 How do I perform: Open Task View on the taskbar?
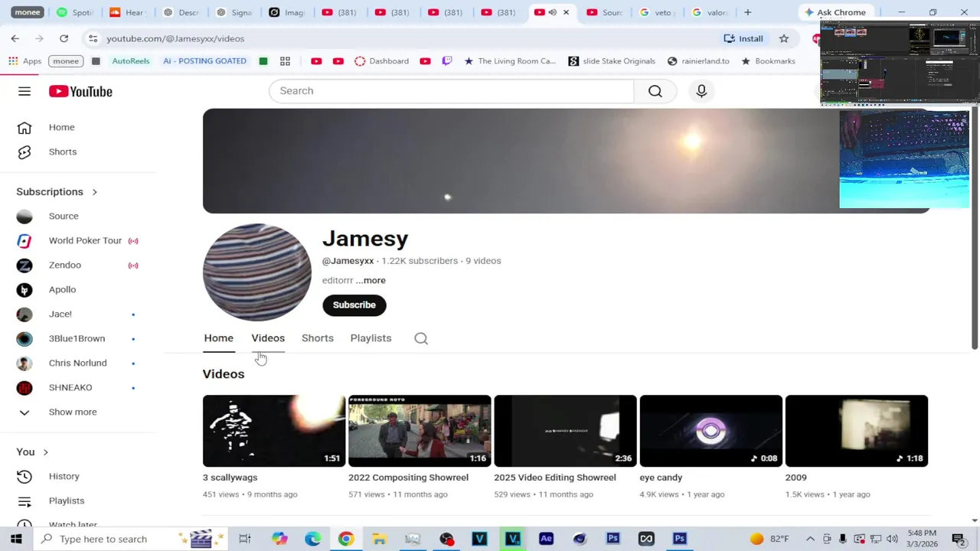pos(245,539)
